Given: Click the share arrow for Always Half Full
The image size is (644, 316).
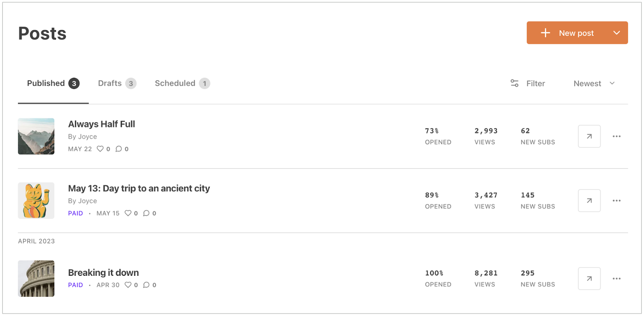Looking at the screenshot, I should point(589,136).
